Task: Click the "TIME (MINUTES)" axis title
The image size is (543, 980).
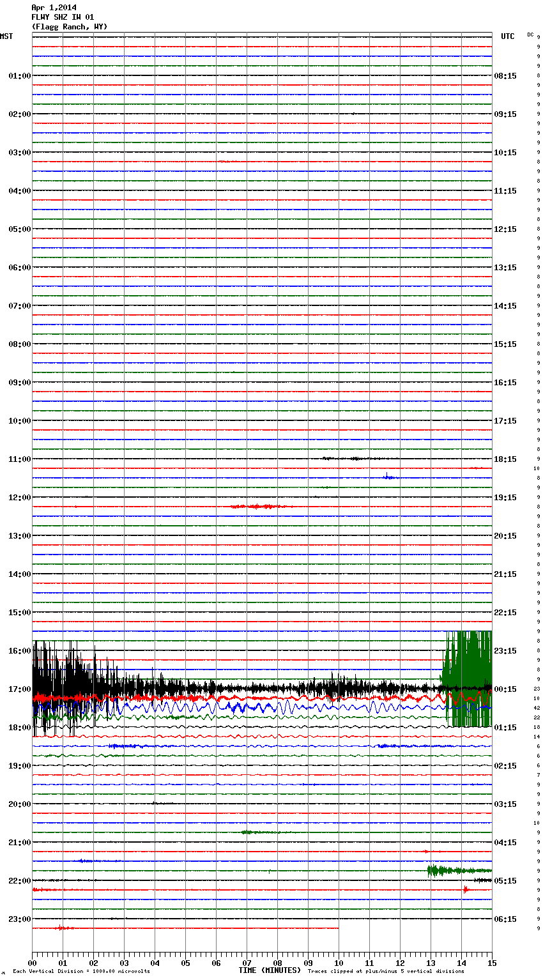Action: point(270,970)
